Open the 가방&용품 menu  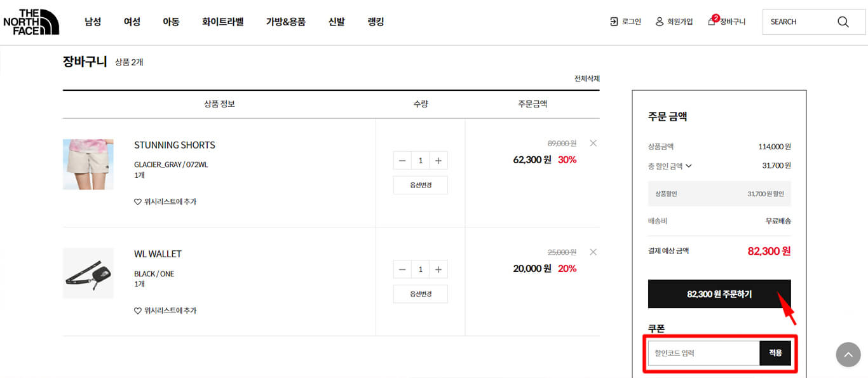tap(285, 22)
